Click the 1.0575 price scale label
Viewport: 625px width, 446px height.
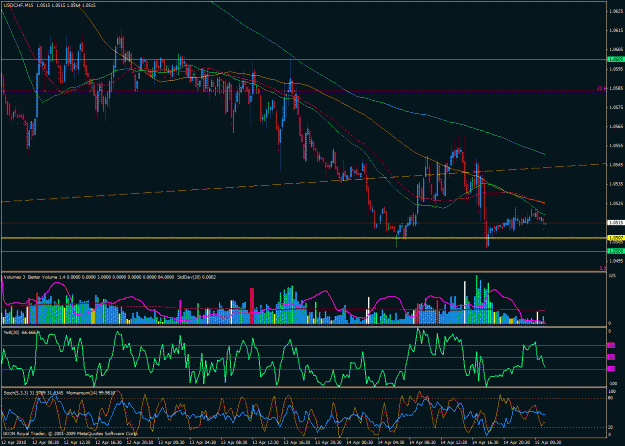click(616, 107)
